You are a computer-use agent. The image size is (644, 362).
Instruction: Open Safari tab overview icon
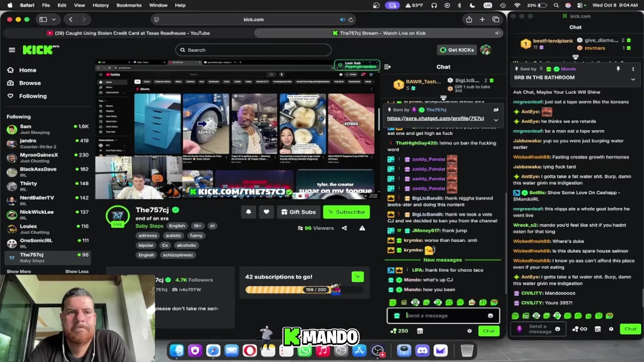point(496,19)
